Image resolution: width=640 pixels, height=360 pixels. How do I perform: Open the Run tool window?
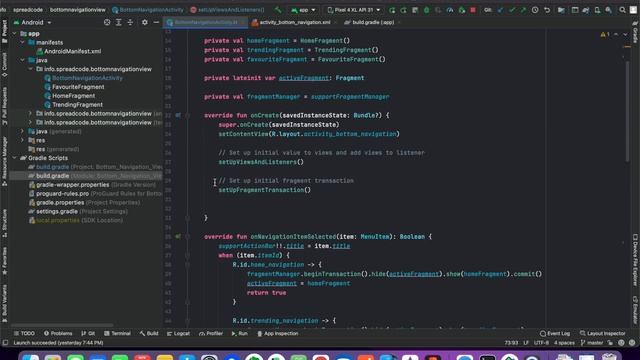(240, 333)
